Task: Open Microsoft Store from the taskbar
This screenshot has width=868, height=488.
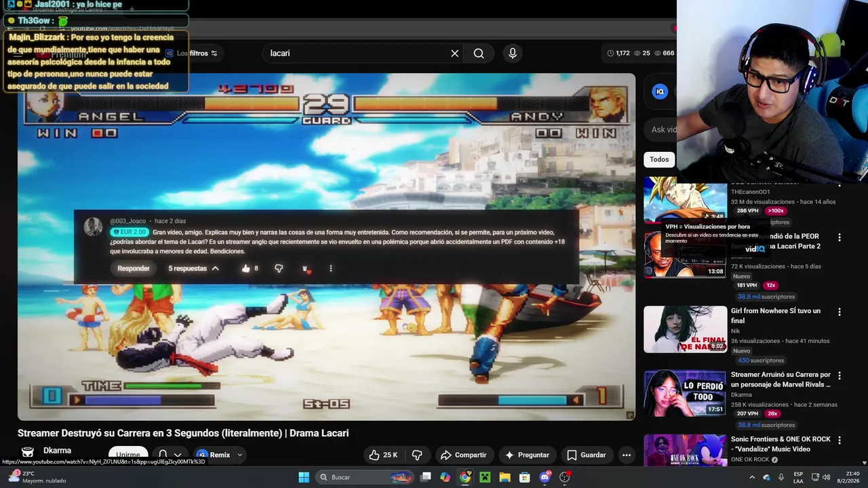Action: tap(524, 477)
